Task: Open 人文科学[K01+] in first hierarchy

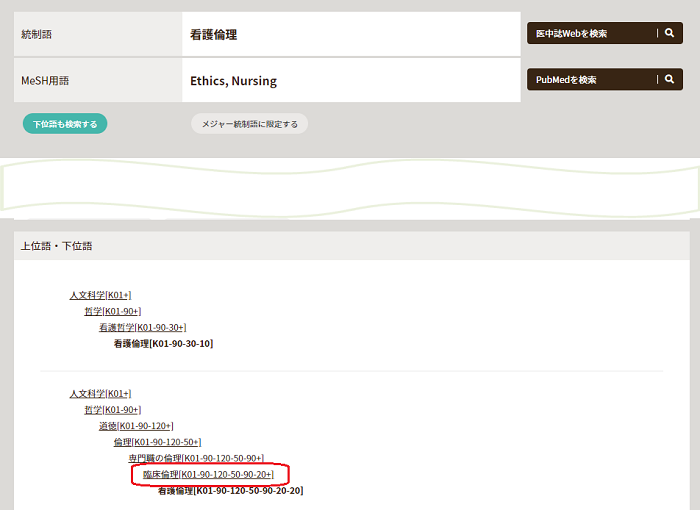Action: pyautogui.click(x=100, y=295)
